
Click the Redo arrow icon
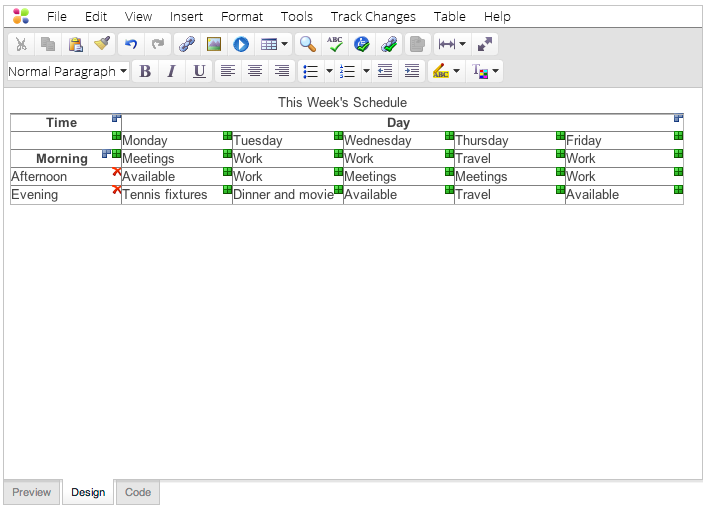coord(158,44)
